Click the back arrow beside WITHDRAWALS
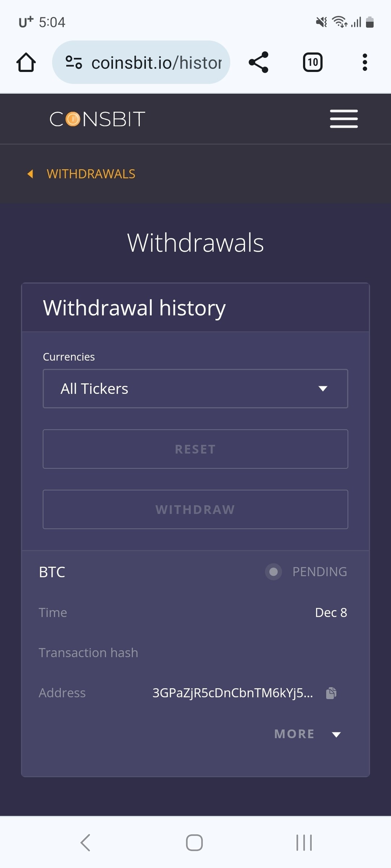391x868 pixels. point(30,174)
